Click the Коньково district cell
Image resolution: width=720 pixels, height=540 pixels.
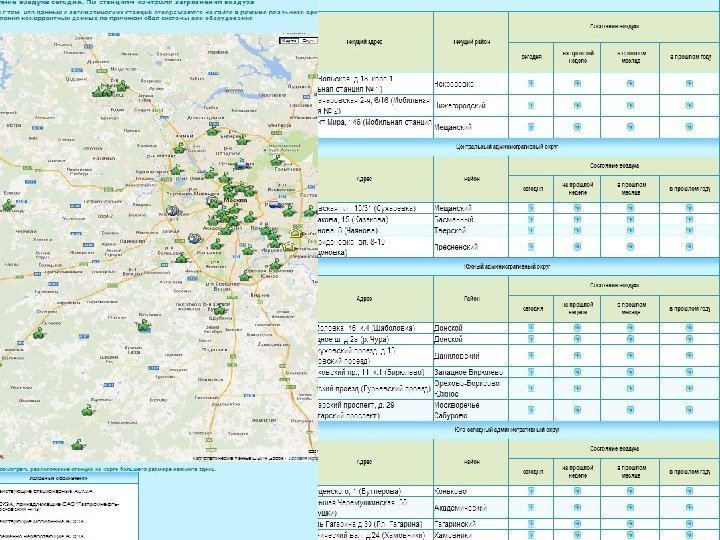click(x=471, y=491)
